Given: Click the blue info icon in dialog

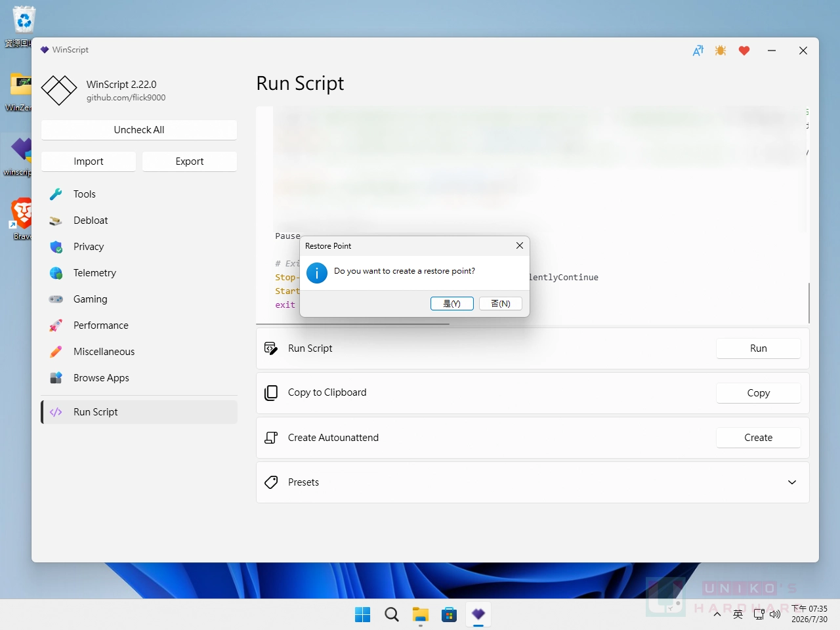Looking at the screenshot, I should [x=317, y=273].
